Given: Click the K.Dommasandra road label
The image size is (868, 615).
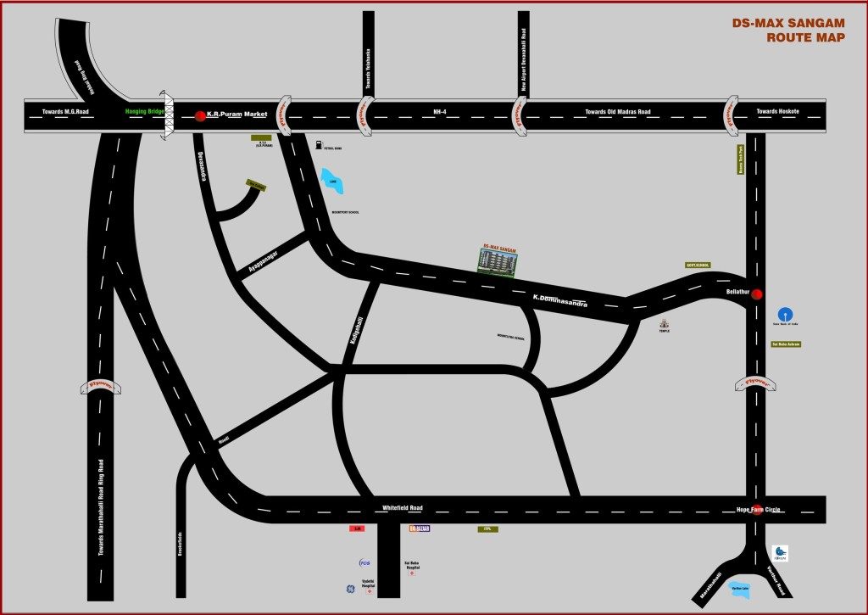Looking at the screenshot, I should 559,300.
